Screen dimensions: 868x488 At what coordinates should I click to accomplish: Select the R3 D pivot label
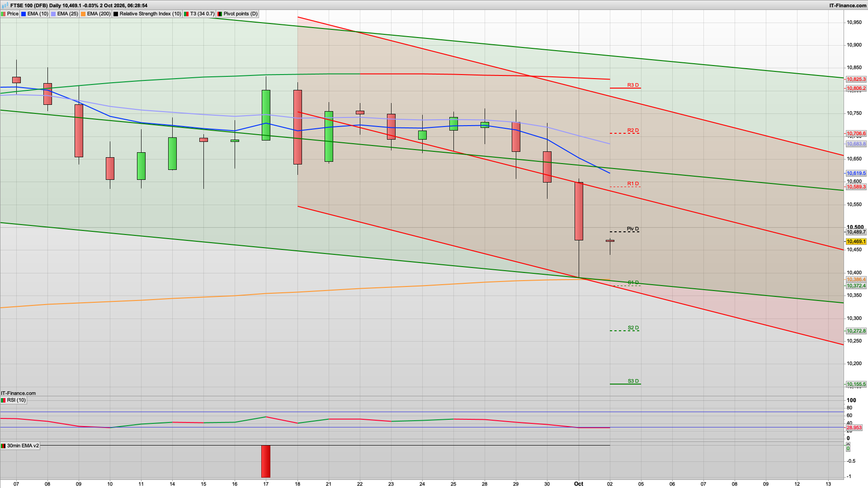633,85
